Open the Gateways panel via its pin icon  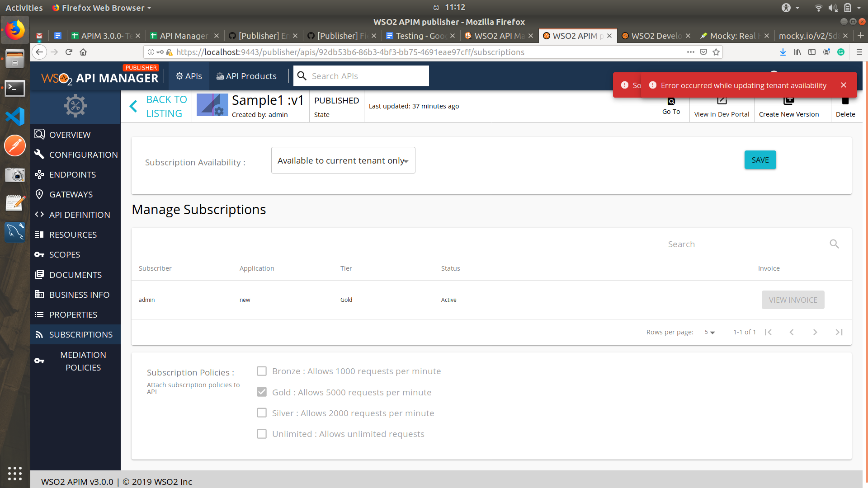(39, 194)
